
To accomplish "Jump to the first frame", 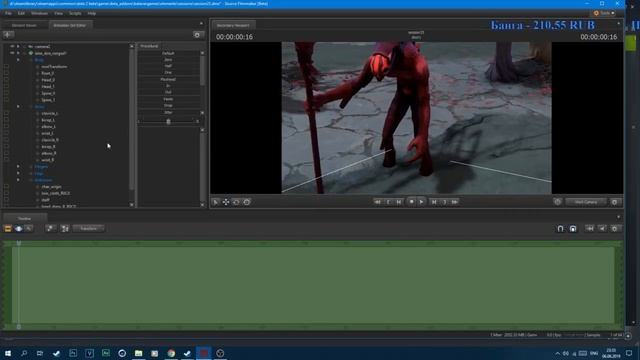I will coord(378,202).
